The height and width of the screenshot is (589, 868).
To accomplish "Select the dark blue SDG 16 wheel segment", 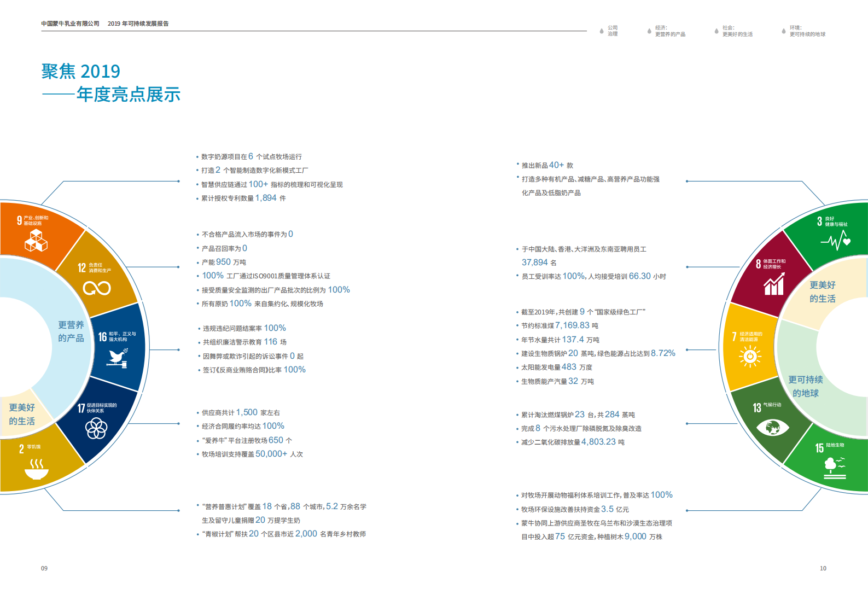I will [119, 347].
